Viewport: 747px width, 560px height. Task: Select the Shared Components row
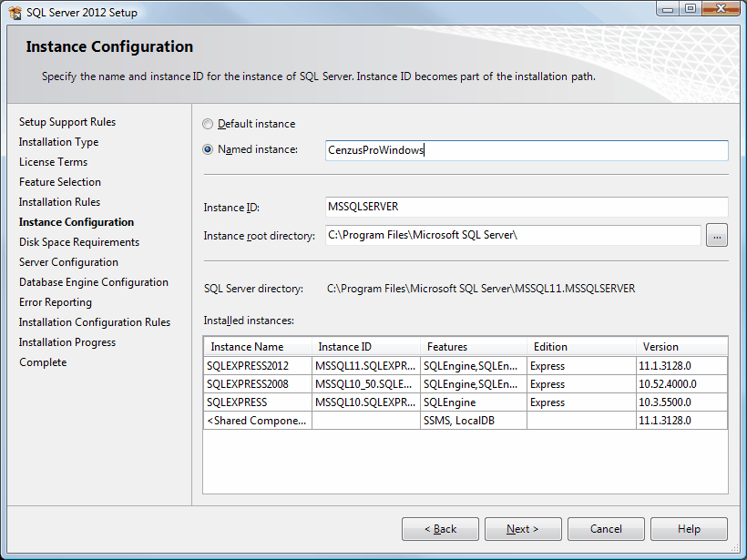[466, 421]
